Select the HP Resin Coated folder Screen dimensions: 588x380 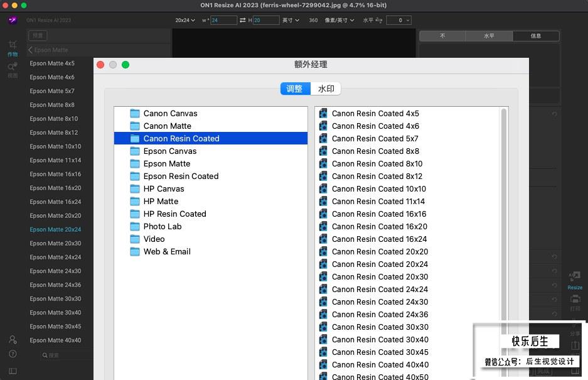(210, 214)
